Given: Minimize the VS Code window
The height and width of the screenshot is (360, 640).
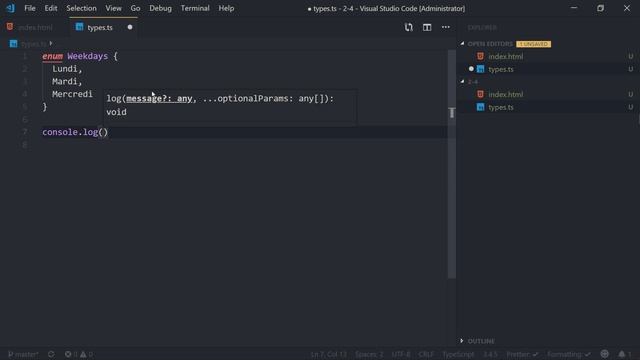Looking at the screenshot, I should pyautogui.click(x=574, y=8).
